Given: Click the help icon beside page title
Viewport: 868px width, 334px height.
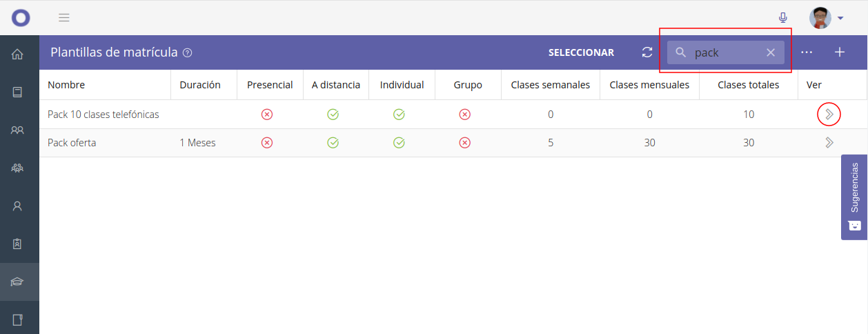Looking at the screenshot, I should [x=188, y=52].
